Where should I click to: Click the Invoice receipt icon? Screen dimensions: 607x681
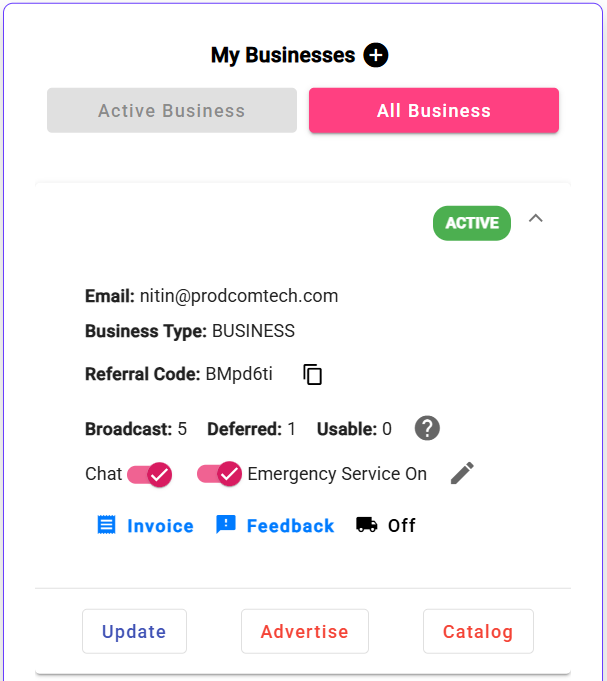click(x=106, y=525)
